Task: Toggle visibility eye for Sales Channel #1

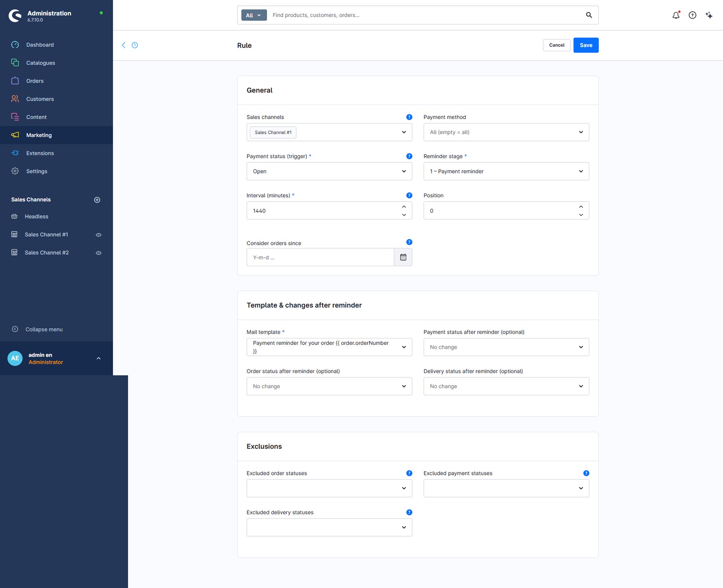Action: [x=99, y=235]
